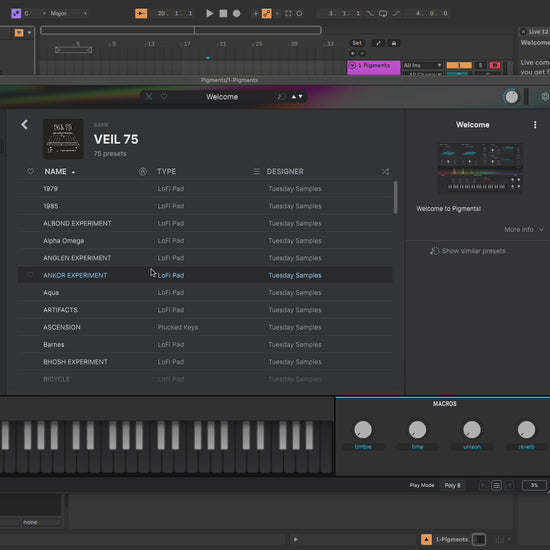Click the Arrangement Record button
This screenshot has width=550, height=550.
236,13
